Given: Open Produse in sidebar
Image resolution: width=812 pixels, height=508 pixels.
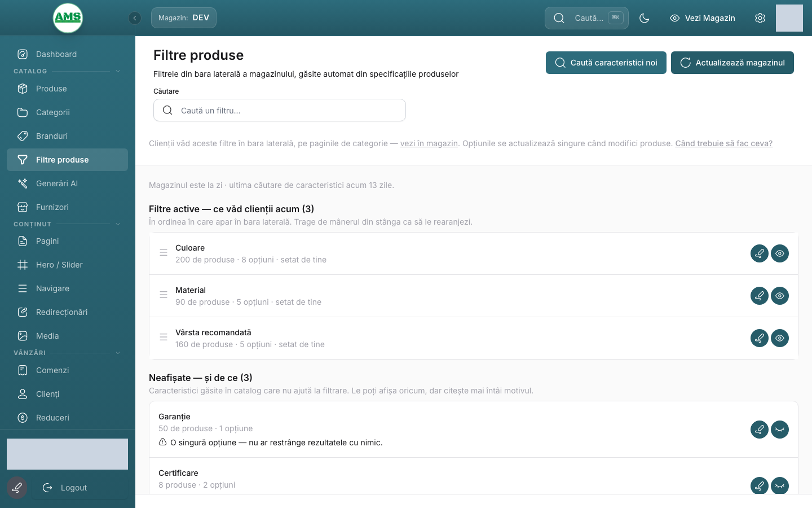Looking at the screenshot, I should tap(68, 89).
